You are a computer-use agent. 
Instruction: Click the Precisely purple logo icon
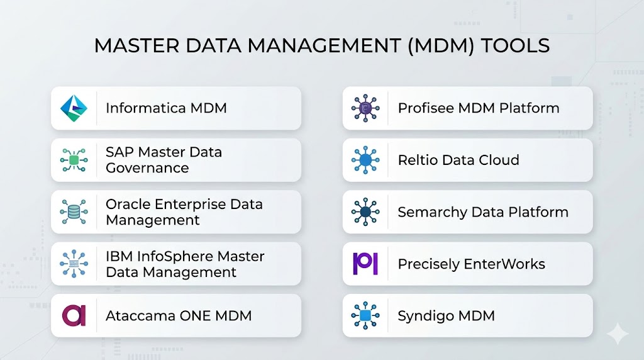tap(365, 264)
